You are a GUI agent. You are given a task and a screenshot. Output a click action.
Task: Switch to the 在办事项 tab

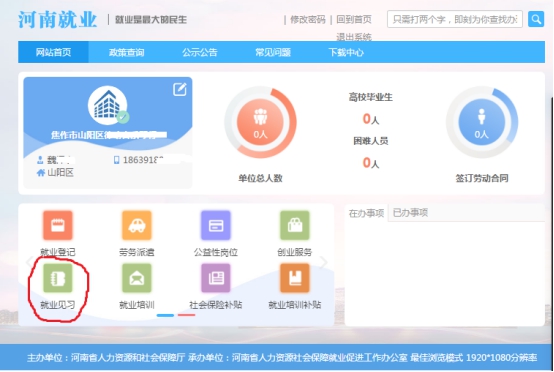pos(366,213)
